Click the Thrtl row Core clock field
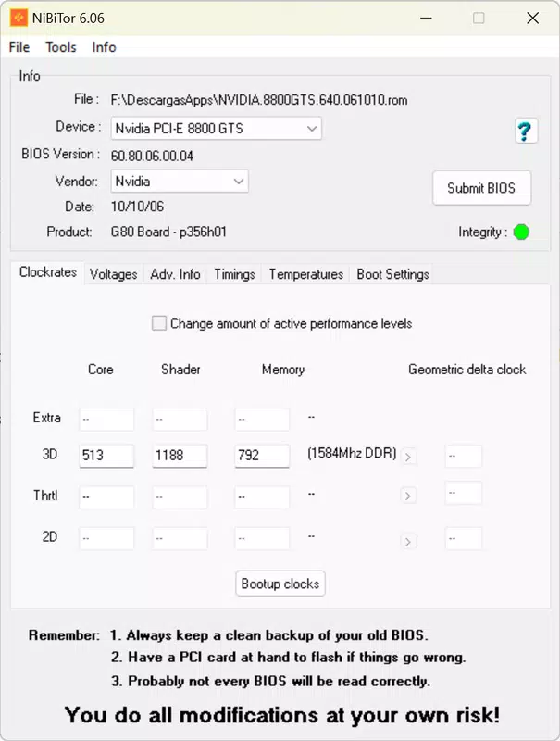The image size is (560, 741). (x=106, y=497)
